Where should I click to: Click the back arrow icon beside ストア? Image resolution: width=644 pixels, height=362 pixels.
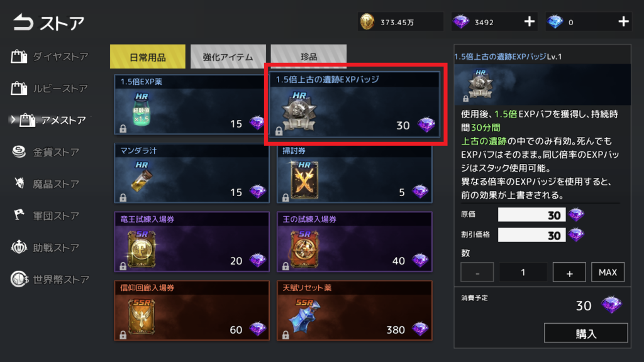click(x=23, y=22)
